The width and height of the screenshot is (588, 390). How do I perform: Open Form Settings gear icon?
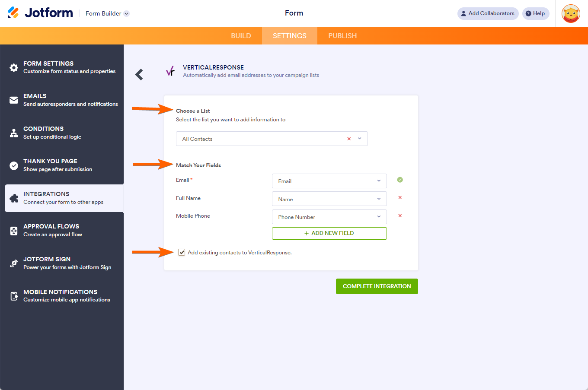(14, 68)
